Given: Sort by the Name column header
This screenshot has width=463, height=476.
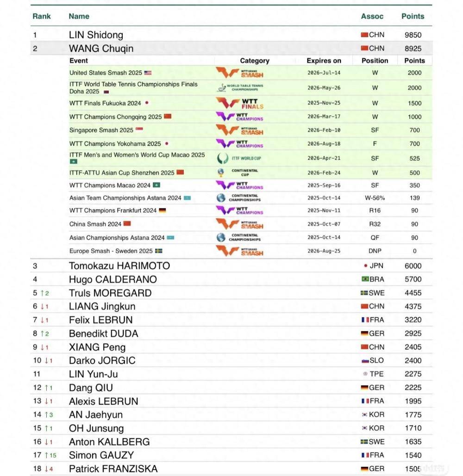Looking at the screenshot, I should click(x=79, y=16).
